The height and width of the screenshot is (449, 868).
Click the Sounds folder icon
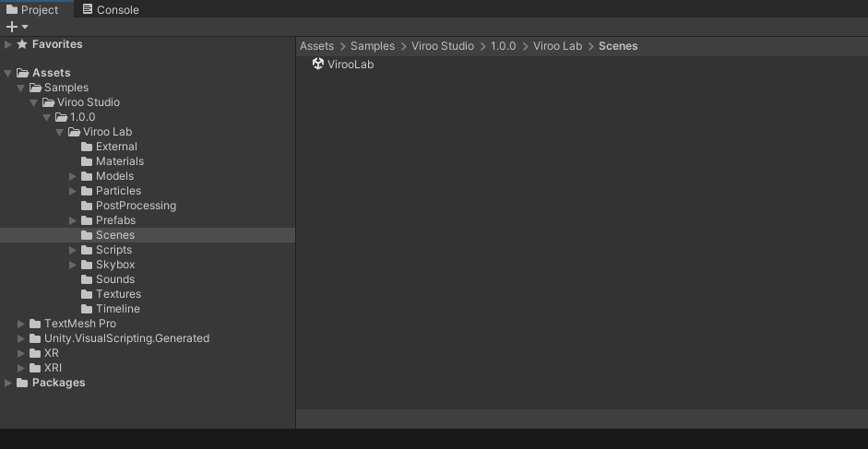pyautogui.click(x=87, y=279)
